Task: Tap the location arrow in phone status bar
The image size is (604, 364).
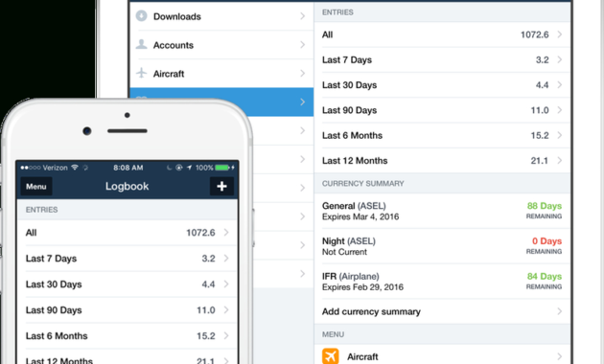Action: coord(189,168)
